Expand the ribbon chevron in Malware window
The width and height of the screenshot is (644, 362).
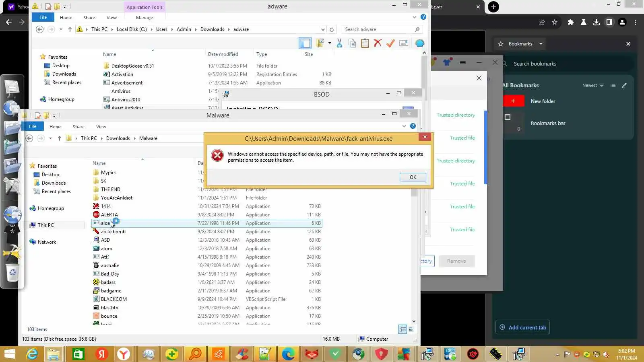404,126
